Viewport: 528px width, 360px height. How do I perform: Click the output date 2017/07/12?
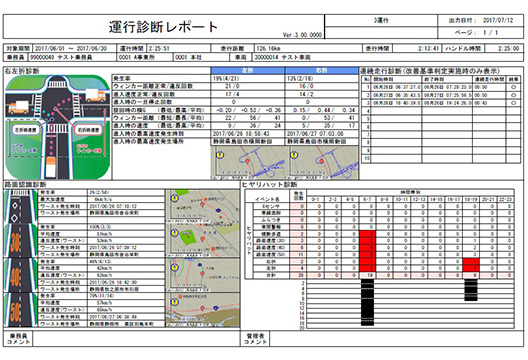pyautogui.click(x=498, y=20)
